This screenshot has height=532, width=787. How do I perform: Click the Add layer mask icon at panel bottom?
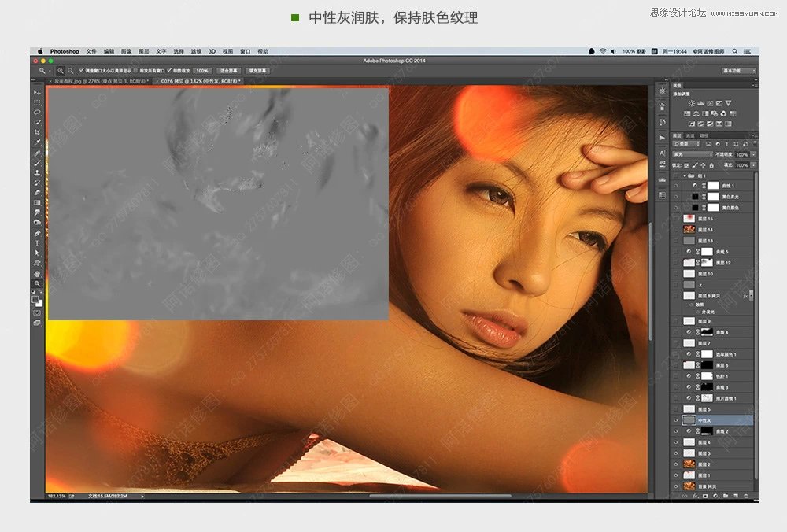[704, 495]
